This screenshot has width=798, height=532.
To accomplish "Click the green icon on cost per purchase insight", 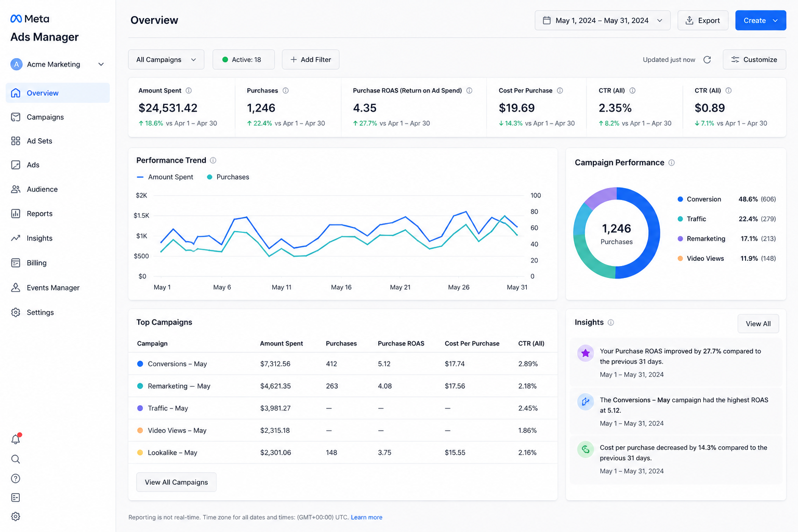I will coord(586,449).
